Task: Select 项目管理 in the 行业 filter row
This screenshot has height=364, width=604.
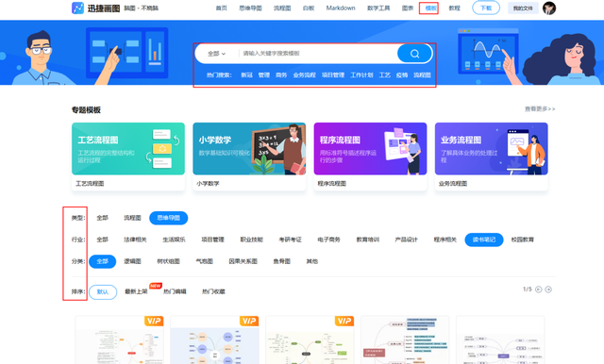Action: [212, 240]
